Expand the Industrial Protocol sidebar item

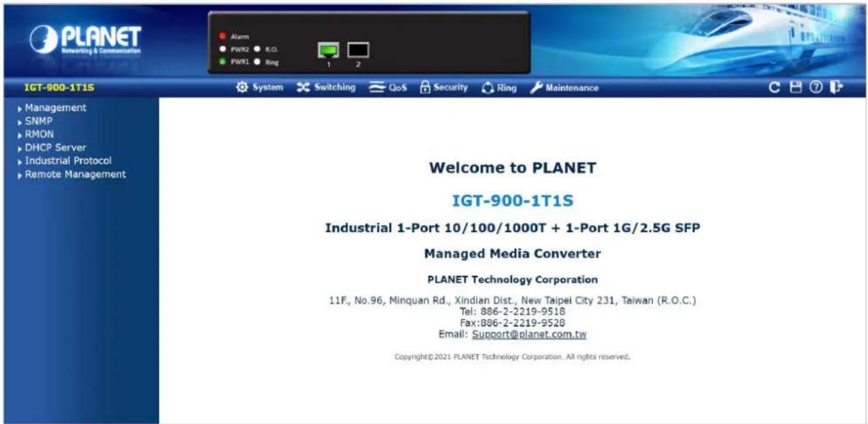[x=66, y=160]
